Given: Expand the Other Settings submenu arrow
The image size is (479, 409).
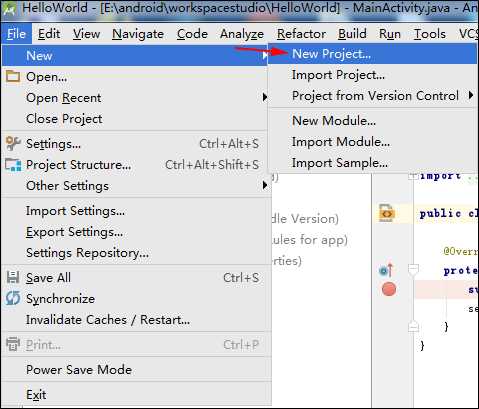Looking at the screenshot, I should coord(265,185).
